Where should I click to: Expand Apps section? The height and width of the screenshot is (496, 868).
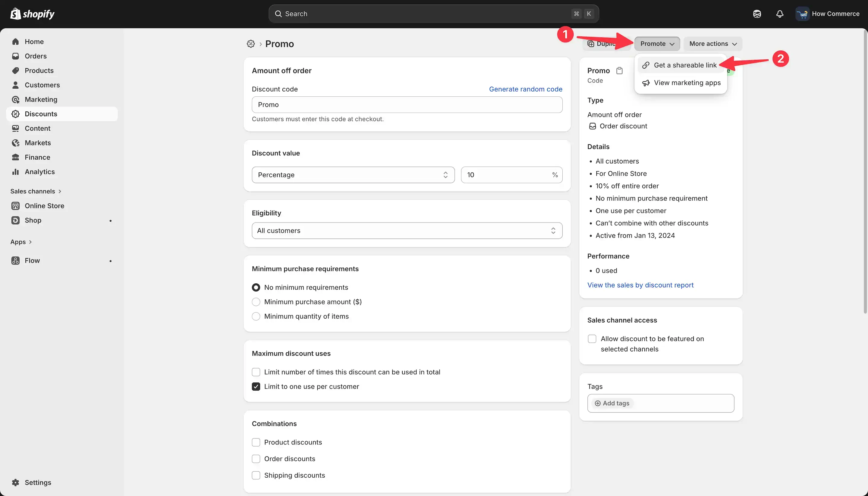[21, 242]
